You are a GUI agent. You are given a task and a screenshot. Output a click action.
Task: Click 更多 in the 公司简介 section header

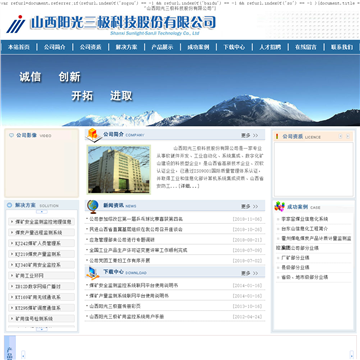point(250,135)
